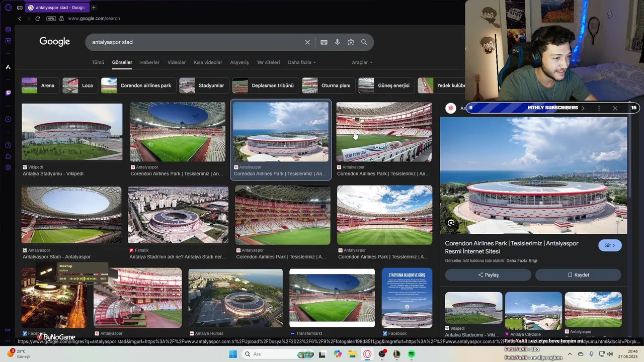Open the sidebar Settings gear
This screenshot has width=644, height=362.
[8, 167]
